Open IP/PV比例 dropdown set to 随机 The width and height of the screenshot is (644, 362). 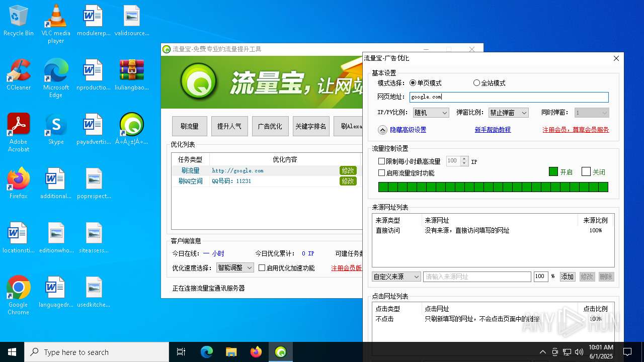click(431, 113)
